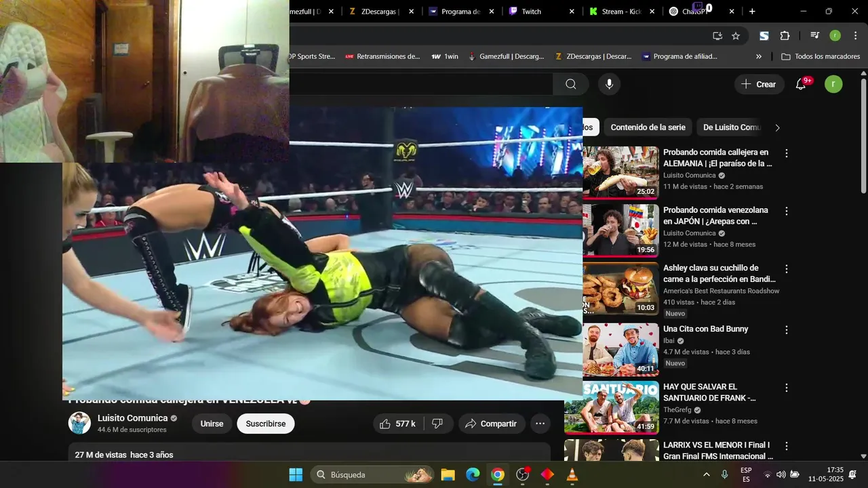
Task: Open Chrome extensions puzzle icon
Action: pyautogui.click(x=785, y=36)
